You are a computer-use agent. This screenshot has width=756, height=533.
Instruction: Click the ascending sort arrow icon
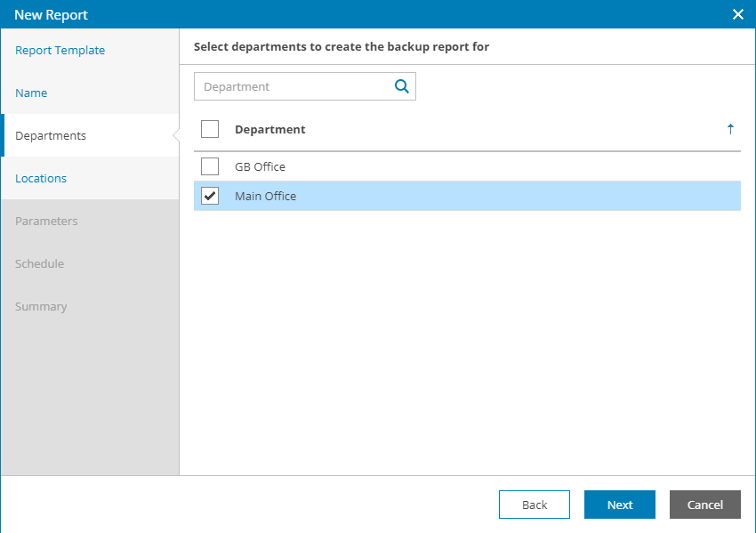730,129
